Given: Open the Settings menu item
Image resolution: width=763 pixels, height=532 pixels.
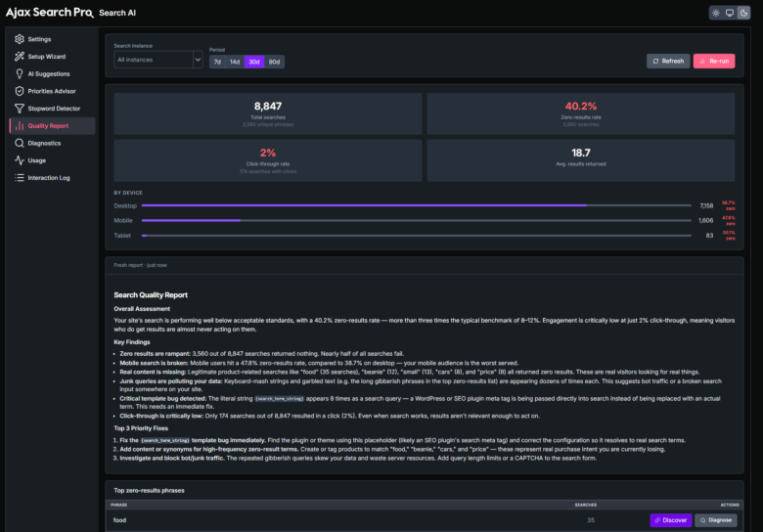Looking at the screenshot, I should click(52, 39).
